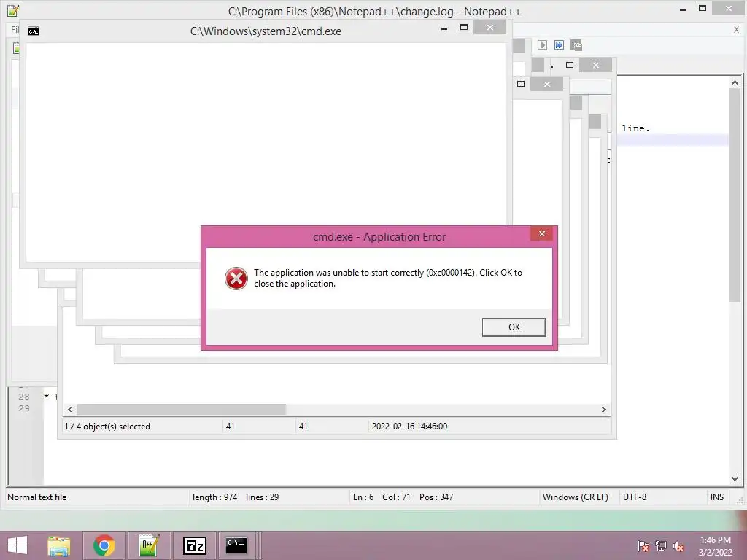The height and width of the screenshot is (560, 747).
Task: Open the network tray icon
Action: pos(661,546)
